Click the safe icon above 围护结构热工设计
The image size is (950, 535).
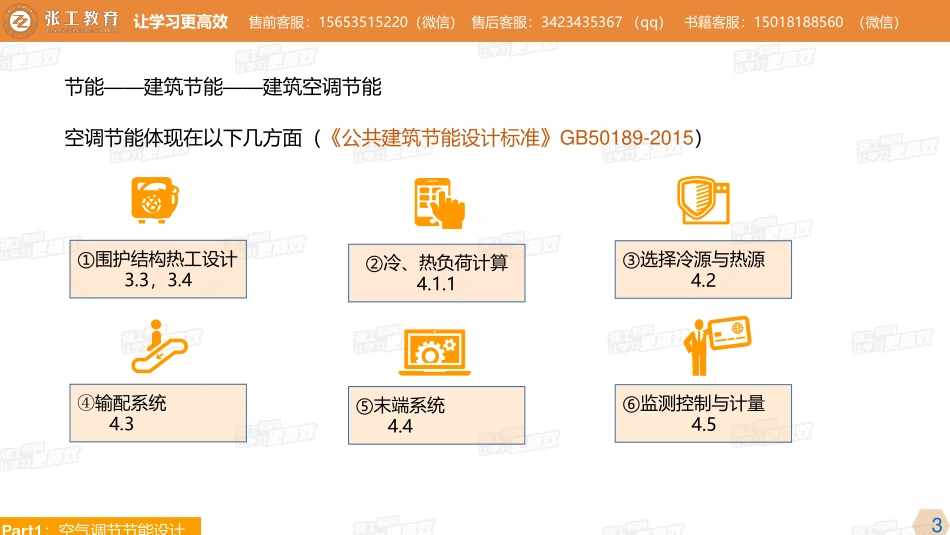(x=154, y=200)
